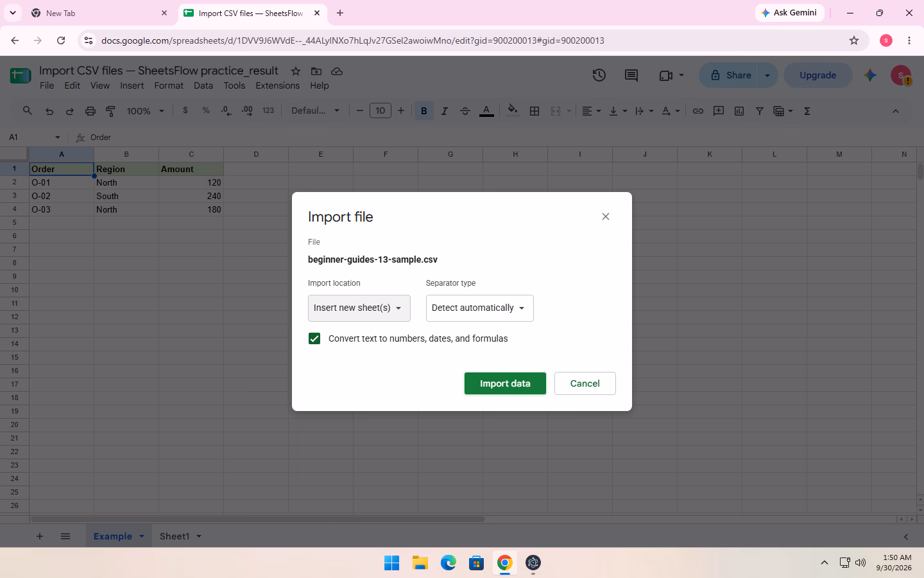Click the search menus magnifier icon

click(x=27, y=111)
